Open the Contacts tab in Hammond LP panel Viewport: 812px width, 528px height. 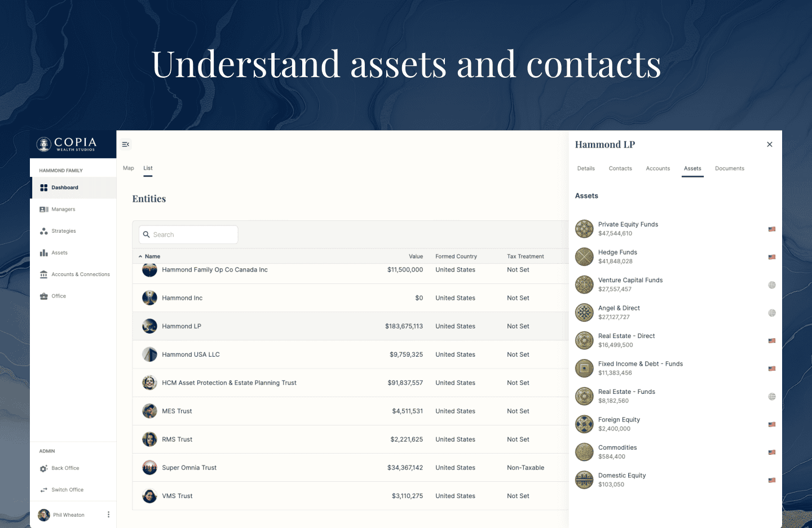(x=620, y=168)
